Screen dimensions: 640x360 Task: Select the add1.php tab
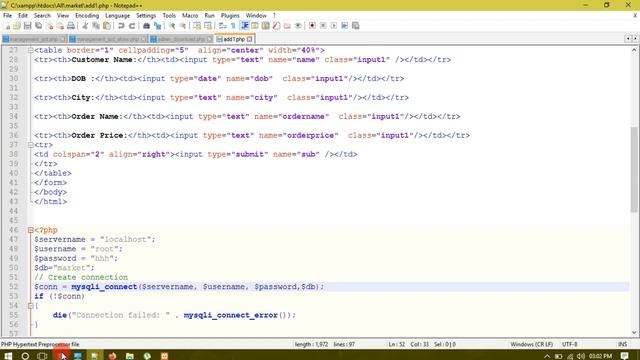tap(234, 39)
